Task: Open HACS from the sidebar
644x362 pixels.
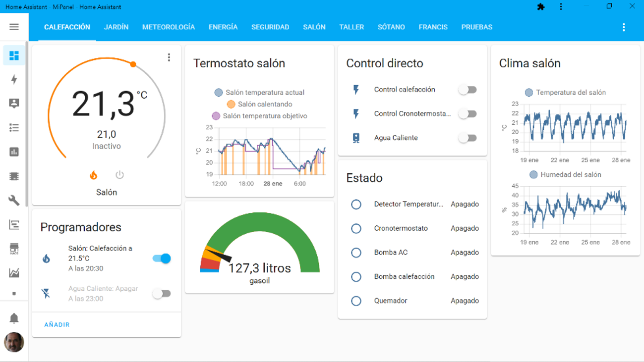Action: [x=14, y=249]
